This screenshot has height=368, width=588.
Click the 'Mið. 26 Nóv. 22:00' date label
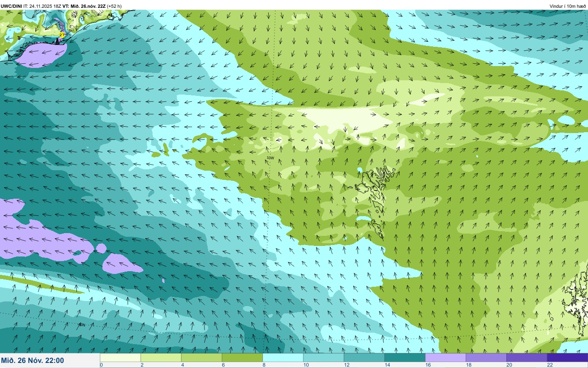click(33, 361)
